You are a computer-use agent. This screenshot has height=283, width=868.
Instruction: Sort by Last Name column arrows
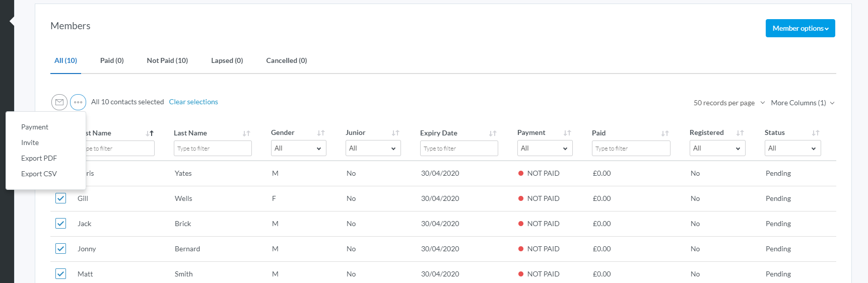[x=246, y=133]
